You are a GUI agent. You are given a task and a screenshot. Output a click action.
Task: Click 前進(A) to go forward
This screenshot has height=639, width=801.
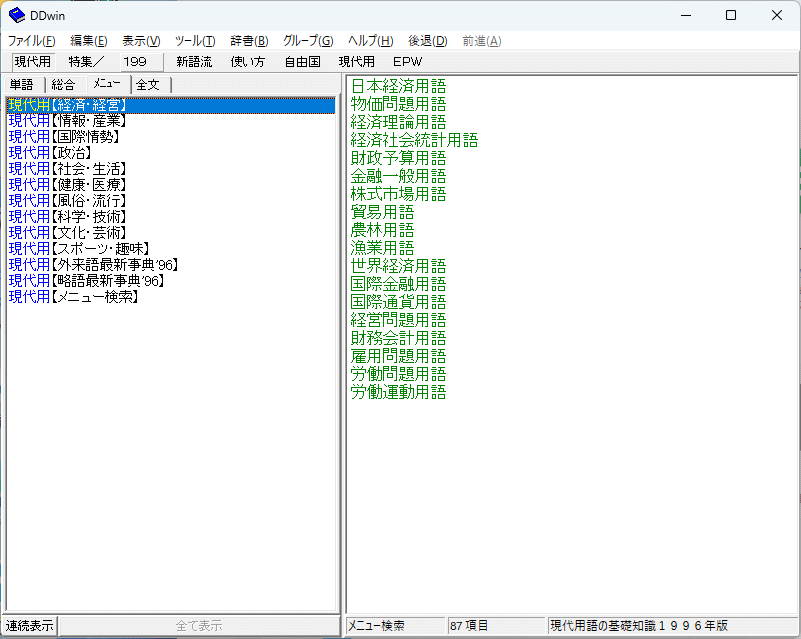click(482, 41)
